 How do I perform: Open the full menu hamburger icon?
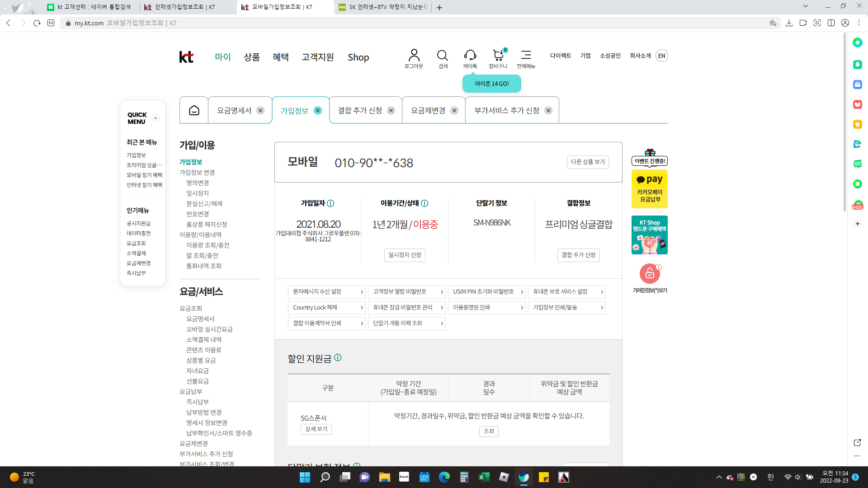pos(526,55)
